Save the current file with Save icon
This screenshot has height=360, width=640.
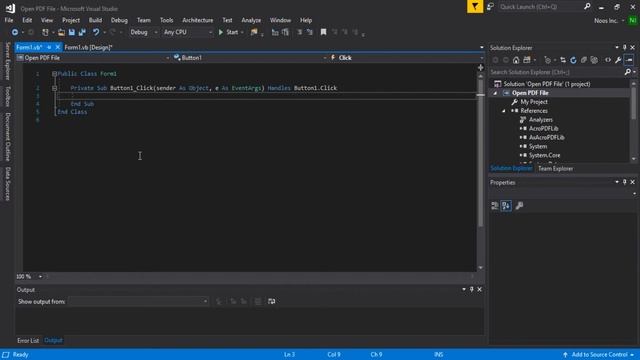72,32
